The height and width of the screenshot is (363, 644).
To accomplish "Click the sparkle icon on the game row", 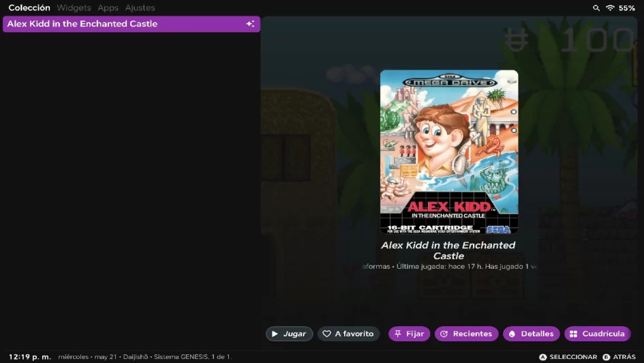I will (x=250, y=24).
